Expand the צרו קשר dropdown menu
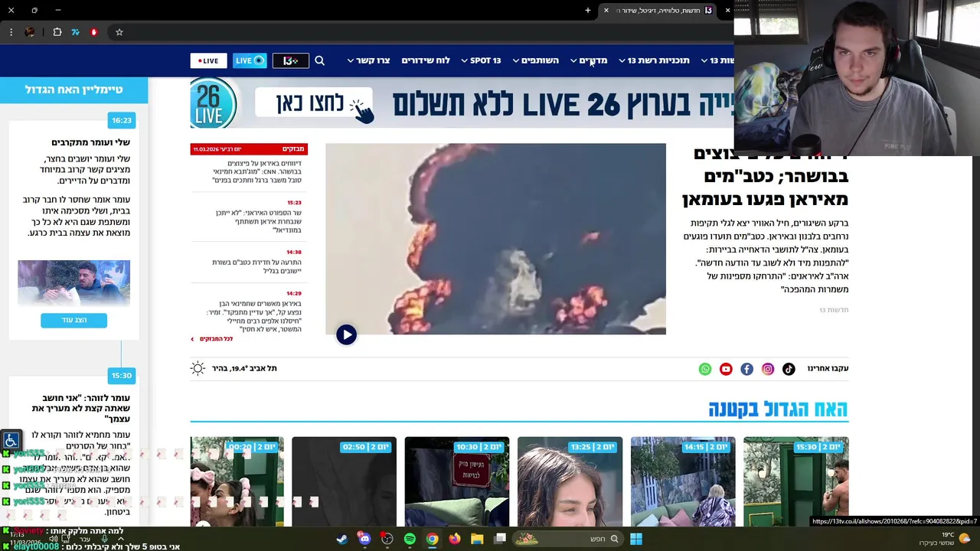The image size is (980, 551). click(369, 60)
